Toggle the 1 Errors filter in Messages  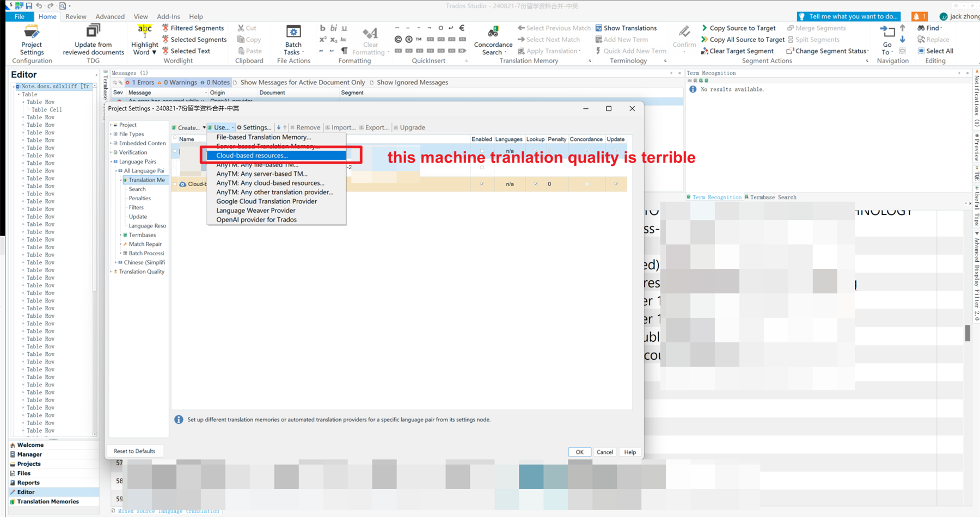click(140, 83)
